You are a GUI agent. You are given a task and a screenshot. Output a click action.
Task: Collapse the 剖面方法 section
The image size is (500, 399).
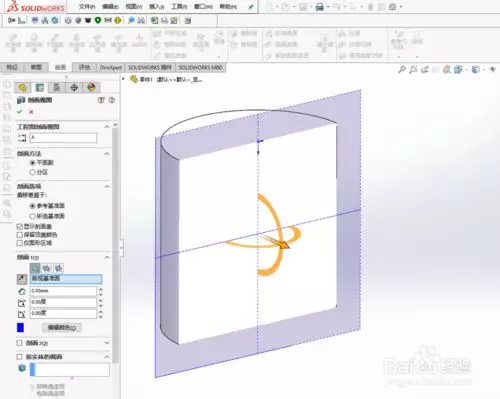[107, 154]
